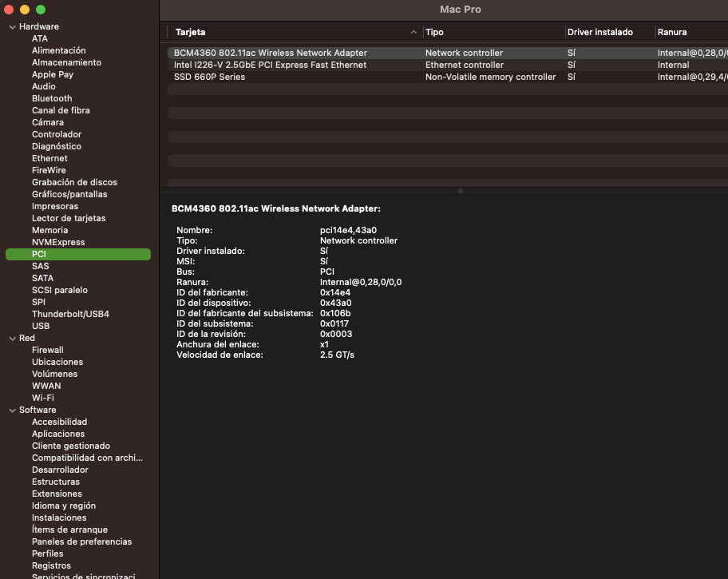The height and width of the screenshot is (579, 728).
Task: Select SCSI paralelo entry
Action: pyautogui.click(x=59, y=291)
